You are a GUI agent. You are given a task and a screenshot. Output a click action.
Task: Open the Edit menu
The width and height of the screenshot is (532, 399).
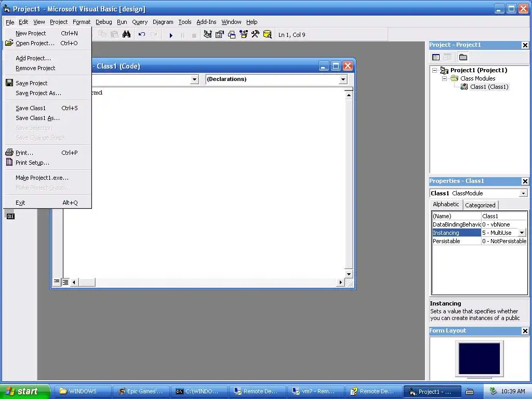[23, 22]
